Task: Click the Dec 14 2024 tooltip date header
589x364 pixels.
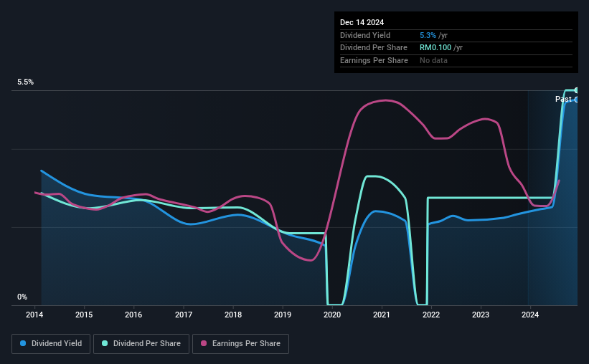Action: [x=362, y=22]
